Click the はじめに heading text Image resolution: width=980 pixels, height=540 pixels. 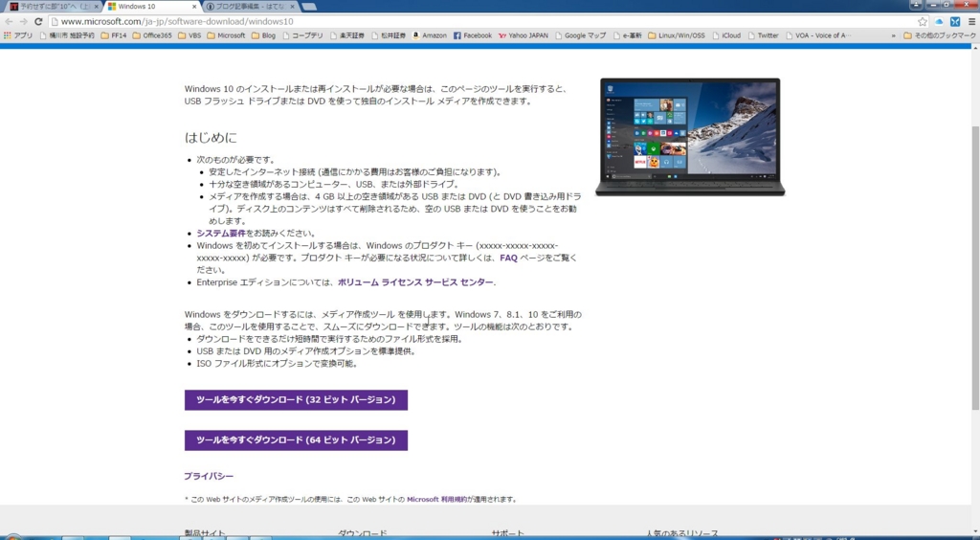coord(211,138)
